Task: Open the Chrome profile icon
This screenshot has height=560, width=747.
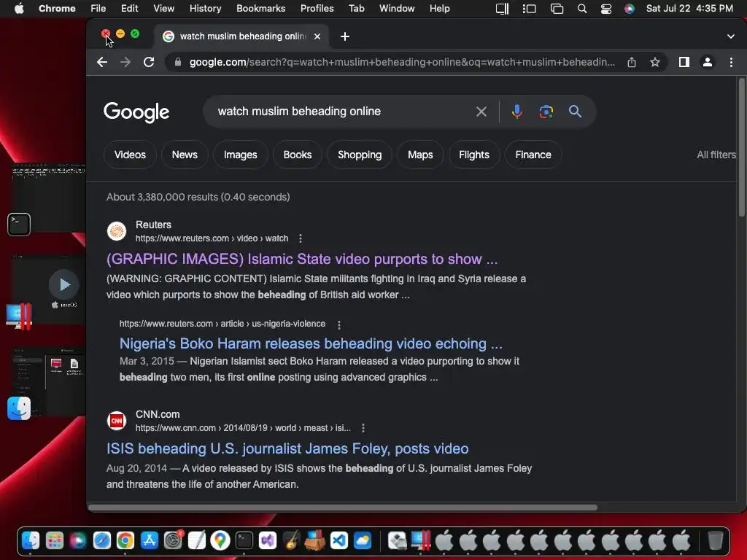Action: pyautogui.click(x=708, y=62)
